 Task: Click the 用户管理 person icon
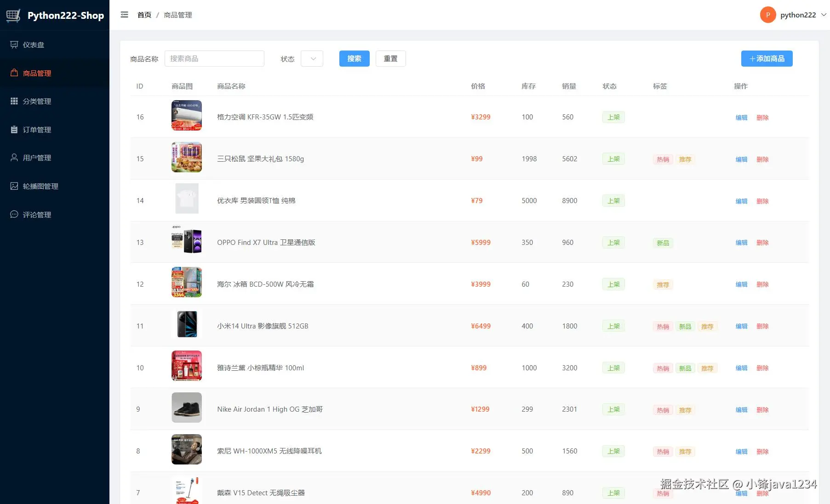pos(14,158)
